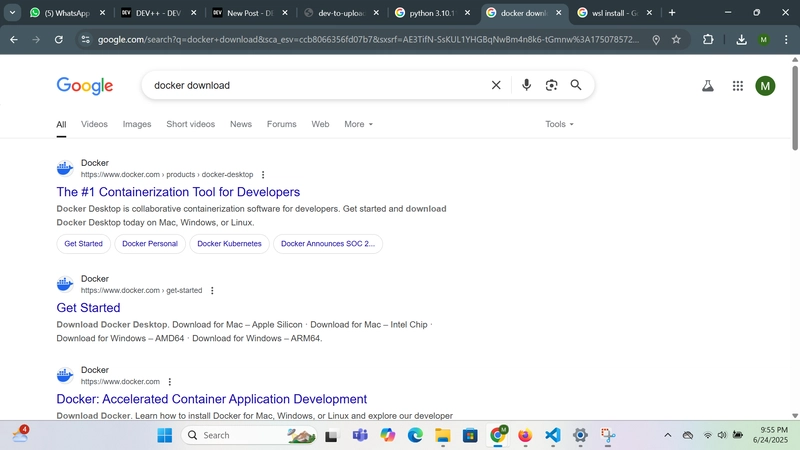Image resolution: width=800 pixels, height=450 pixels.
Task: Open Docker: Accelerated Container Application Development
Action: click(212, 399)
